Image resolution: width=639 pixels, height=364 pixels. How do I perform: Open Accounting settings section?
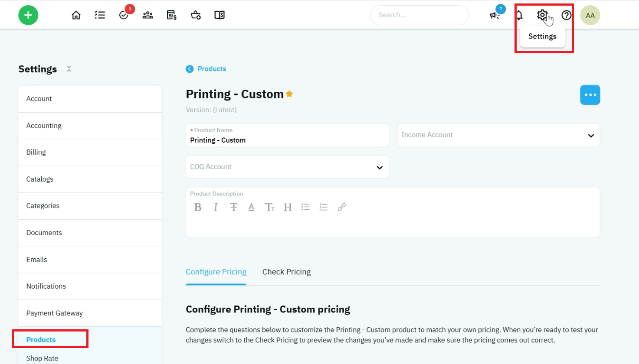point(90,126)
